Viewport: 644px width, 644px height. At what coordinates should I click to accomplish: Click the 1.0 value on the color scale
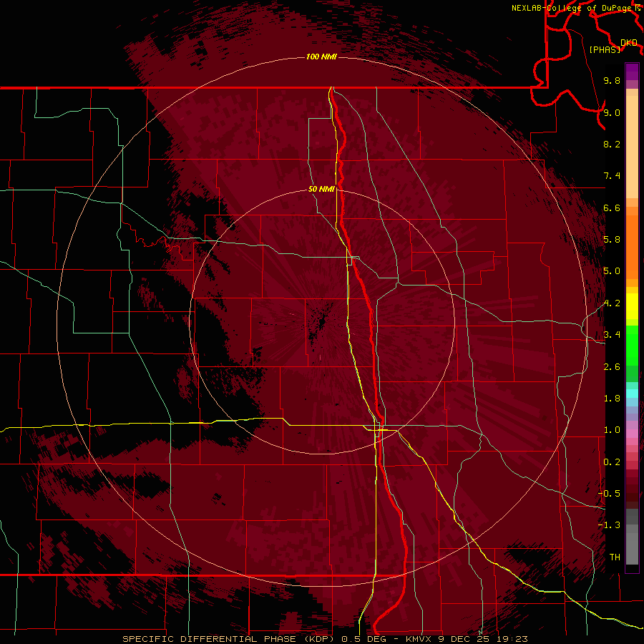612,430
